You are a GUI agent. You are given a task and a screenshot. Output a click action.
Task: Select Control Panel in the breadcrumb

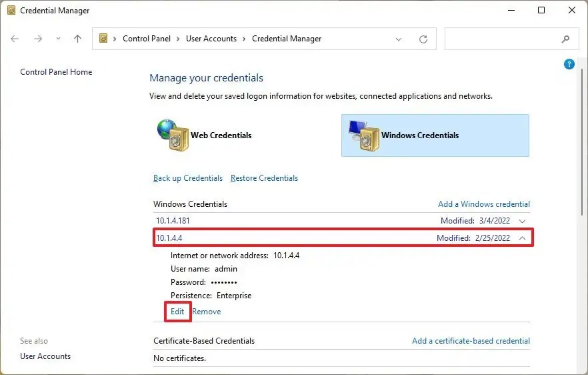147,39
